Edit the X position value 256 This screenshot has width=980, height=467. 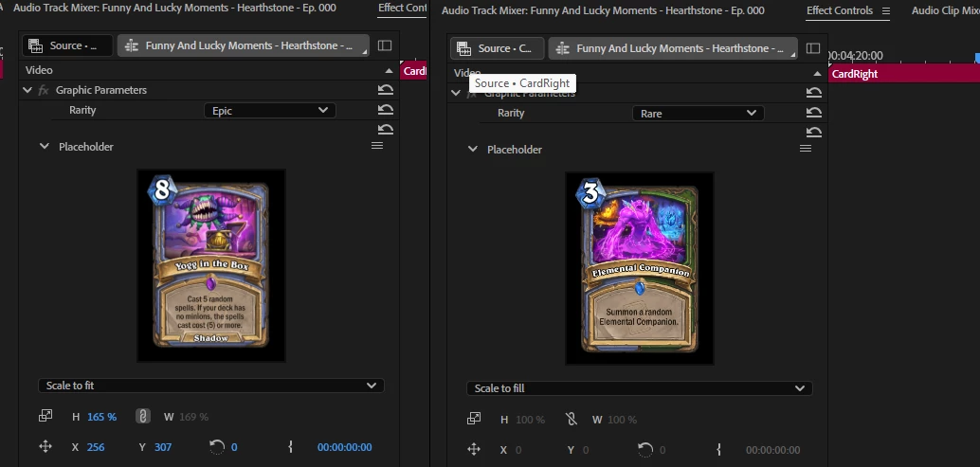pyautogui.click(x=96, y=447)
